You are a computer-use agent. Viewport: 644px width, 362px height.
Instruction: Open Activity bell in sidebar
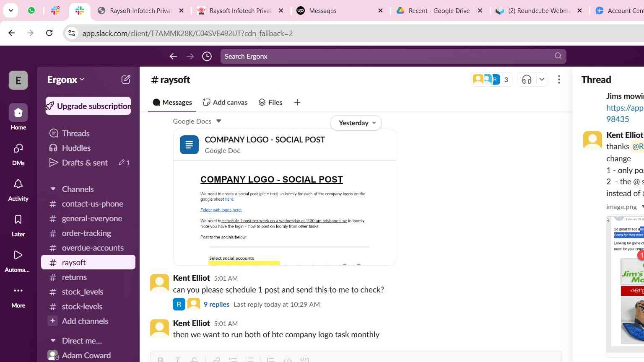click(x=18, y=189)
